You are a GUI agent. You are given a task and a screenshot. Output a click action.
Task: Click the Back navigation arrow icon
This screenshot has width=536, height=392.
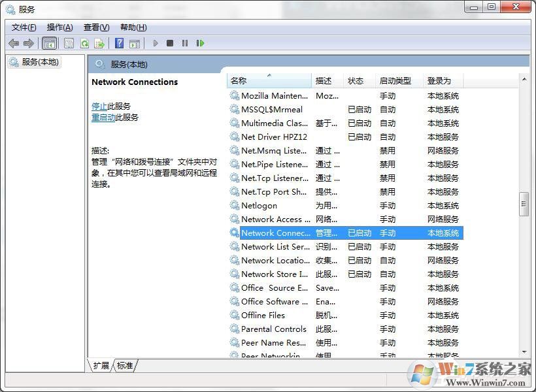[14, 43]
